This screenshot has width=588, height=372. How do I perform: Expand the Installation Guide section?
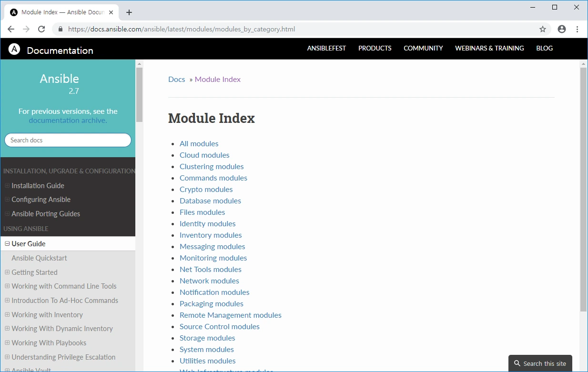click(x=7, y=186)
